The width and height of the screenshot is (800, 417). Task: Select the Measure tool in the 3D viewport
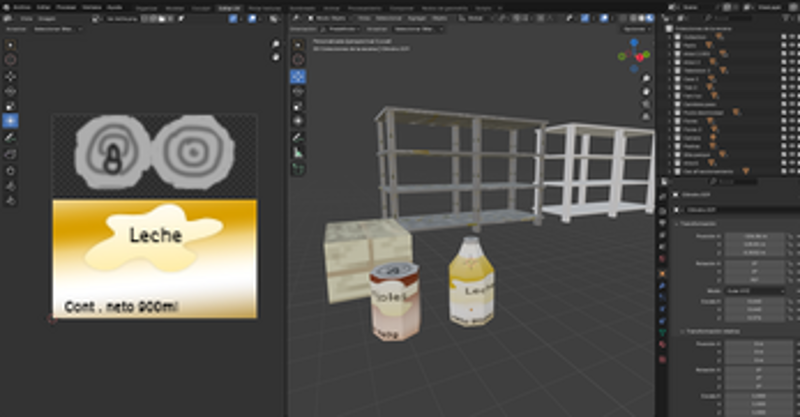[298, 152]
